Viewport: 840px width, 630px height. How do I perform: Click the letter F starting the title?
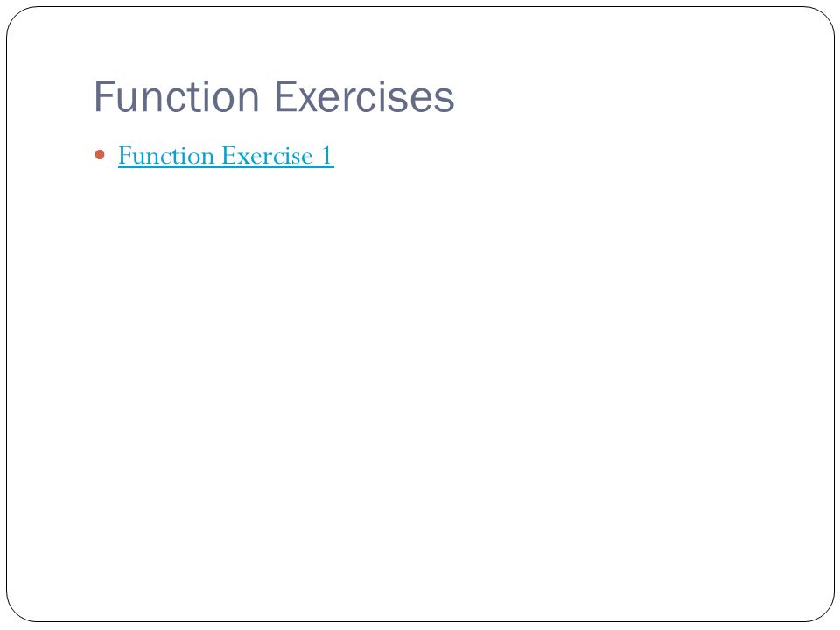[x=103, y=96]
